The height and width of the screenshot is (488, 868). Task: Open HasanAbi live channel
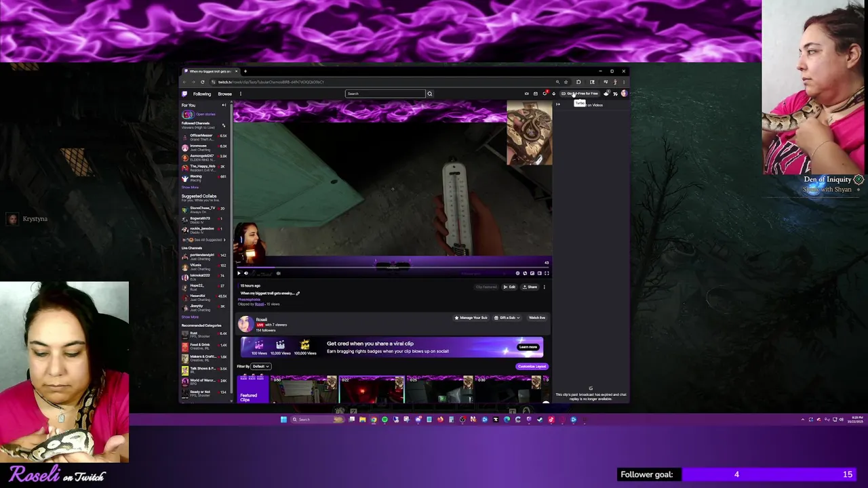204,297
